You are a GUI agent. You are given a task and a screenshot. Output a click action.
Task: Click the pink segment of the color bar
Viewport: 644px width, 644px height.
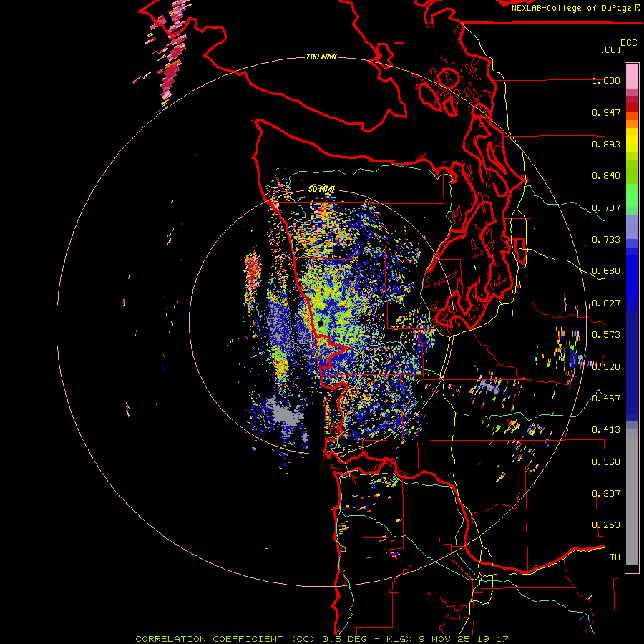pos(632,77)
